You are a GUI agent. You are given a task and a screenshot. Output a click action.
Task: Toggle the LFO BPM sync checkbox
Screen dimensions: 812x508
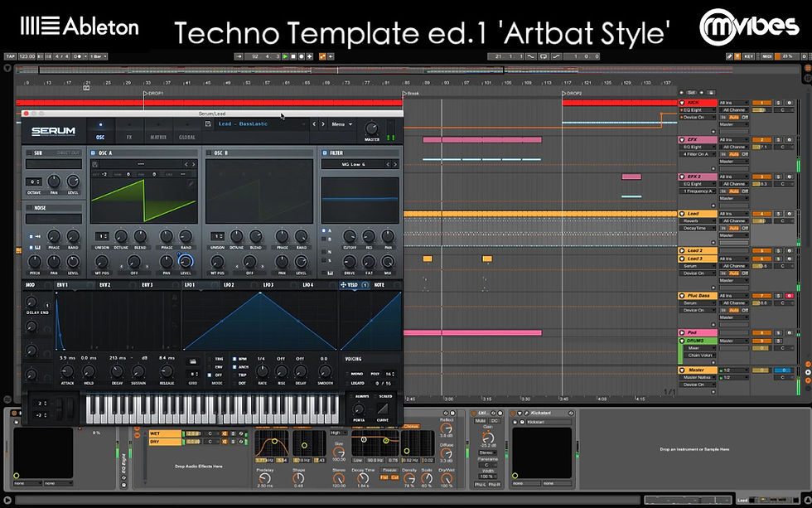pyautogui.click(x=234, y=359)
